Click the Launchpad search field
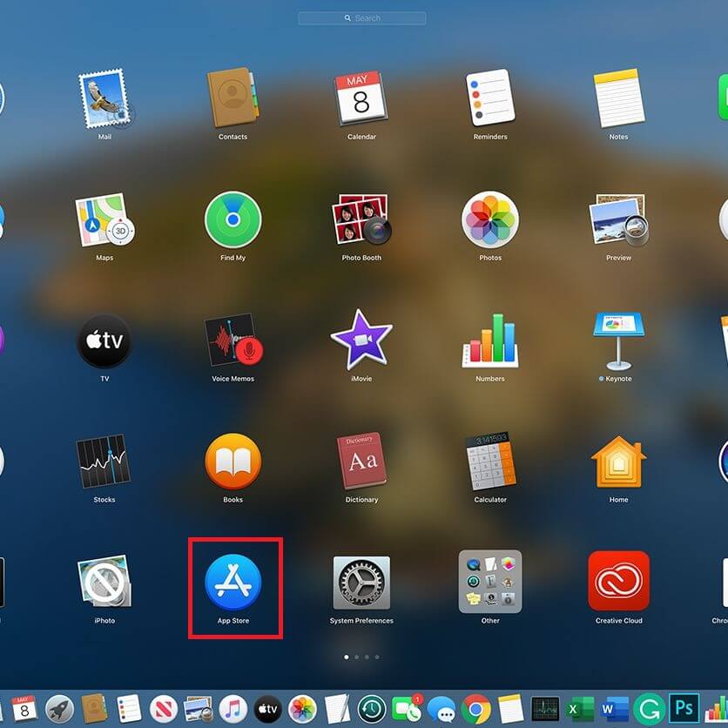Screen dimensions: 728x728 click(362, 18)
